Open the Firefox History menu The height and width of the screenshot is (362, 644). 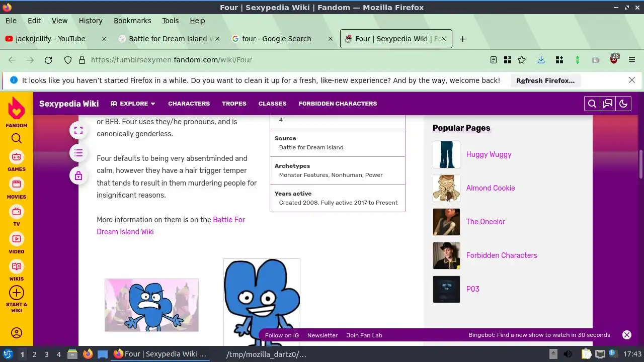tap(91, 21)
